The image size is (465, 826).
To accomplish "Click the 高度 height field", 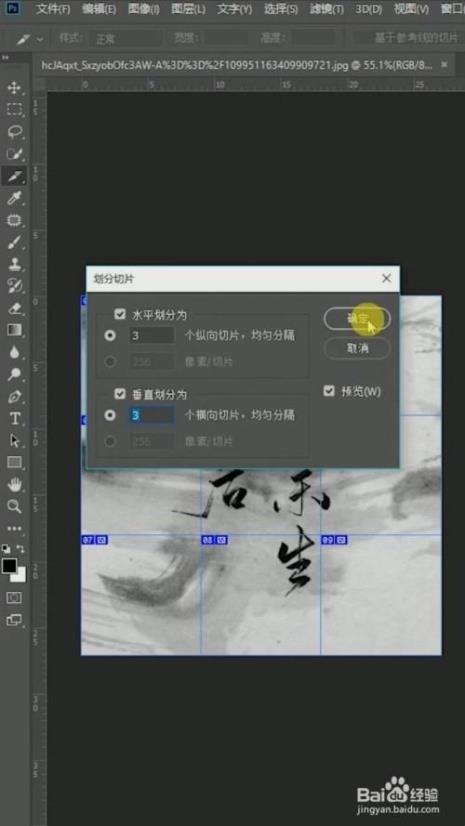I will (x=314, y=38).
